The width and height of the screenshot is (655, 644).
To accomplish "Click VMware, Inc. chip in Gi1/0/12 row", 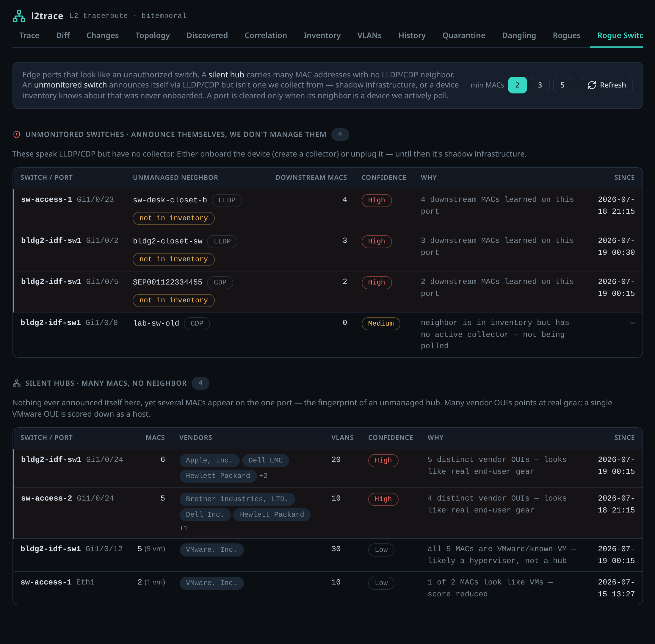I will [212, 550].
